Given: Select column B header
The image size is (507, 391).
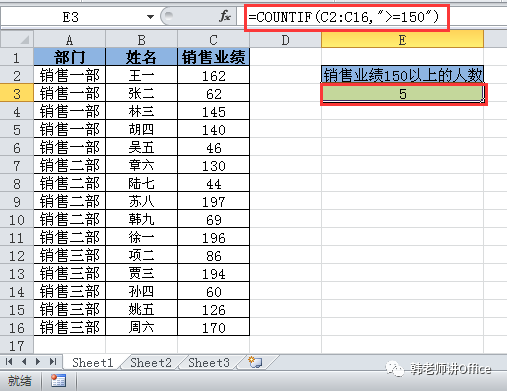Looking at the screenshot, I should [141, 40].
